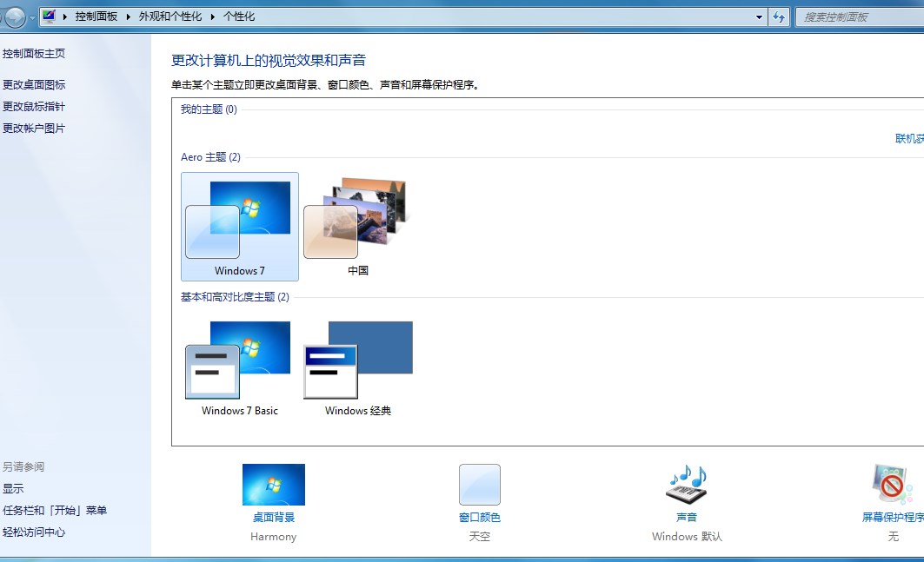Open 更改桌面图标 link
The width and height of the screenshot is (924, 562).
34,85
